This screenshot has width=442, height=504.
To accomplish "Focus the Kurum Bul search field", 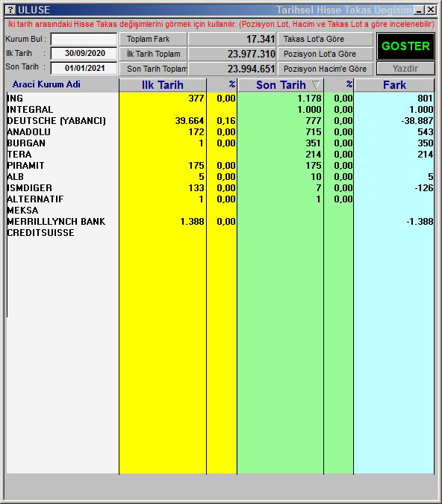I will click(84, 40).
